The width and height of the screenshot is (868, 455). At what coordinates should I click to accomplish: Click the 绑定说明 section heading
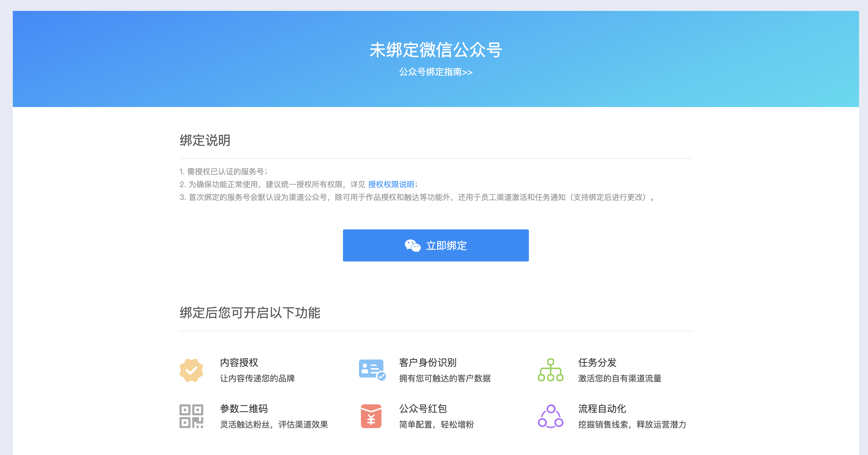pos(205,140)
